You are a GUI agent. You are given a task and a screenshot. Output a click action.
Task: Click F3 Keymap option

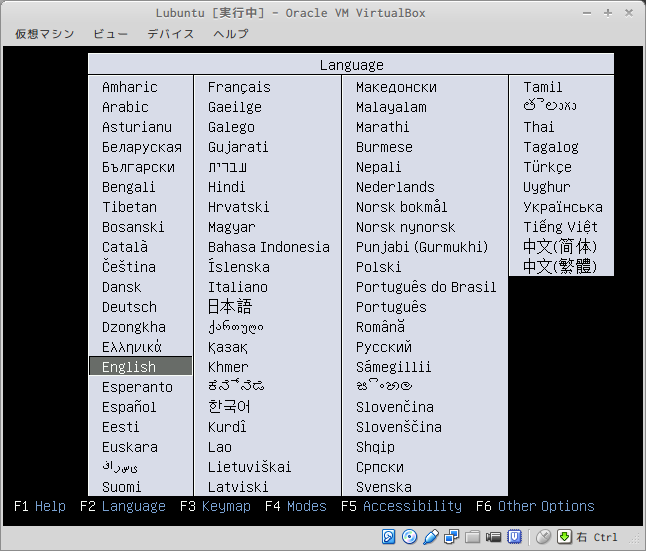point(215,506)
